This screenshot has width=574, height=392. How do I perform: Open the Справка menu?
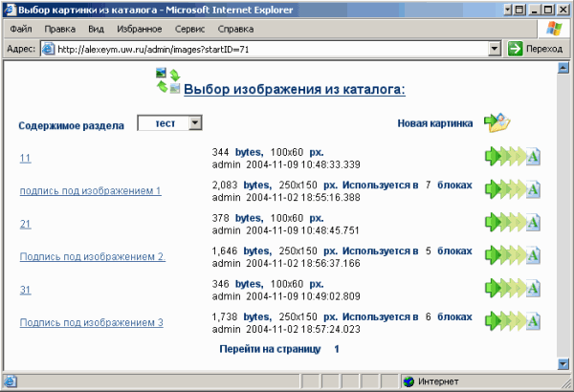[236, 29]
